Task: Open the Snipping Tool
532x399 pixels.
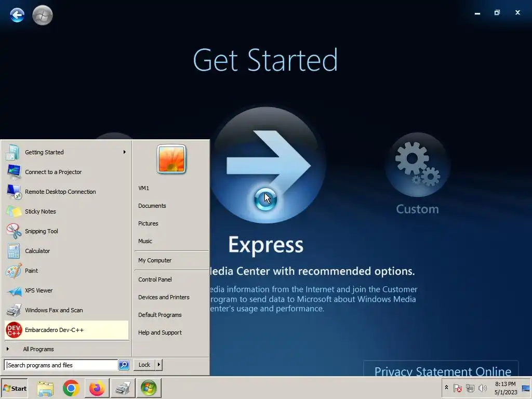Action: 66,231
